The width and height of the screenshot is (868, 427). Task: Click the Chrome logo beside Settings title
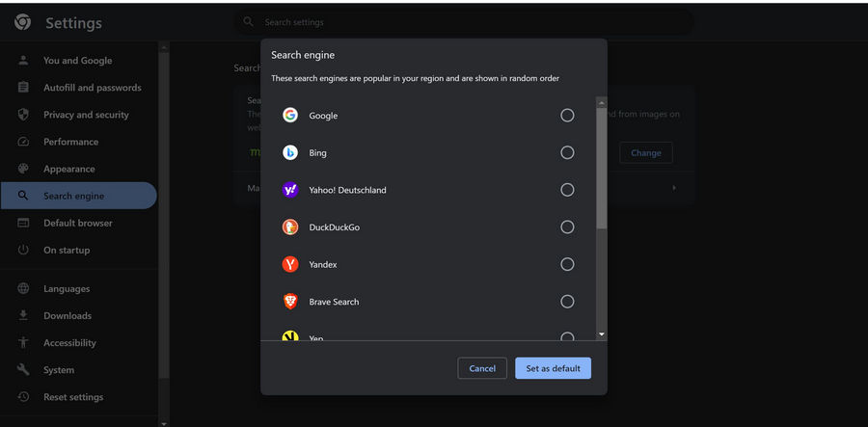coord(22,22)
